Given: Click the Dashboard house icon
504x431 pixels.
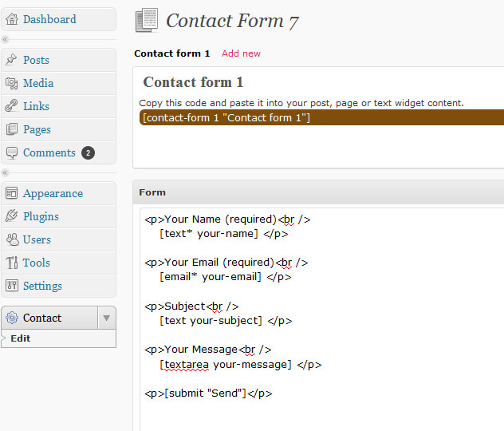Looking at the screenshot, I should tap(12, 19).
